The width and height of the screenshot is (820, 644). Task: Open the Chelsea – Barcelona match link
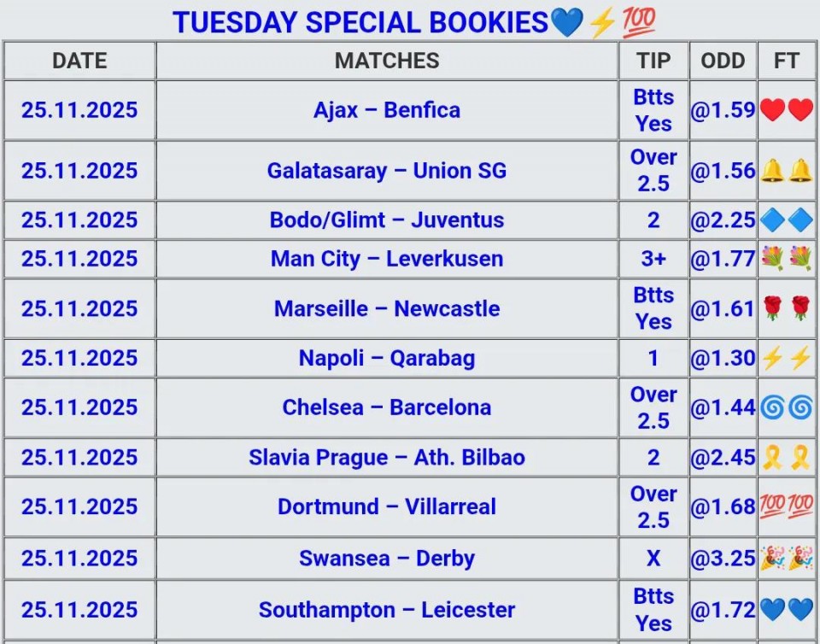(x=387, y=408)
